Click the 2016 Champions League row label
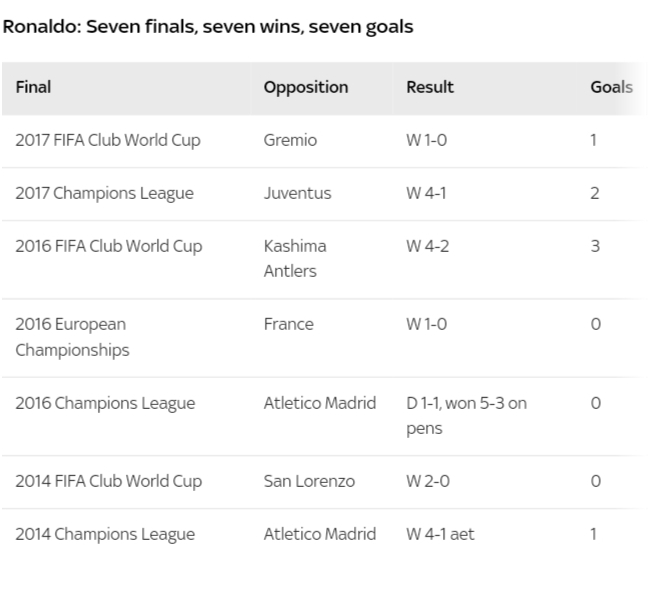Screen dimensions: 660x595 pyautogui.click(x=105, y=404)
